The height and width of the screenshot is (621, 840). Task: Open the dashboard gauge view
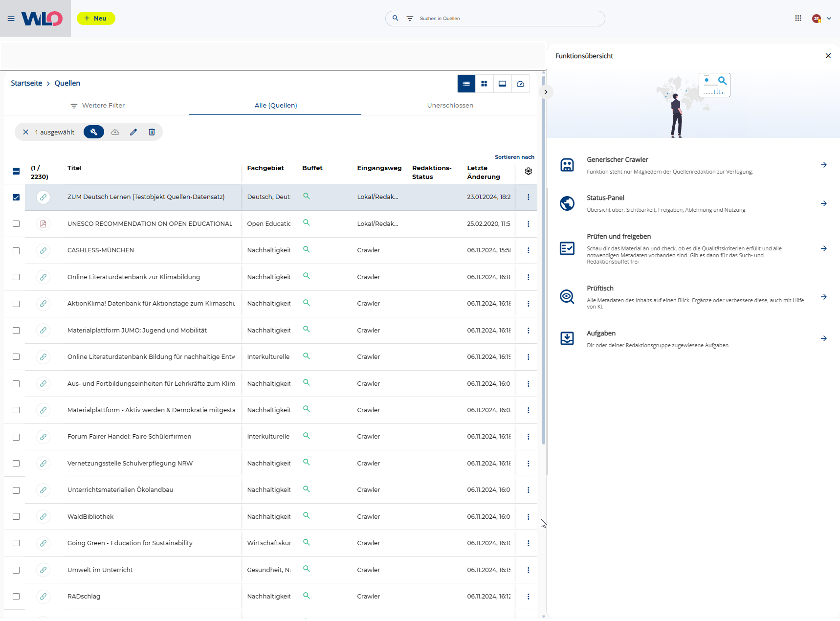pos(520,84)
